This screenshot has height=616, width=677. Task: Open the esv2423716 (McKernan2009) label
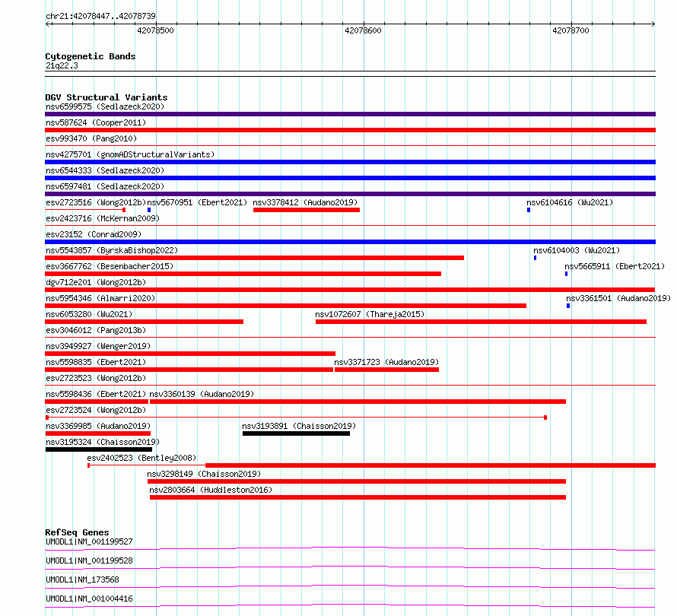[x=103, y=218]
